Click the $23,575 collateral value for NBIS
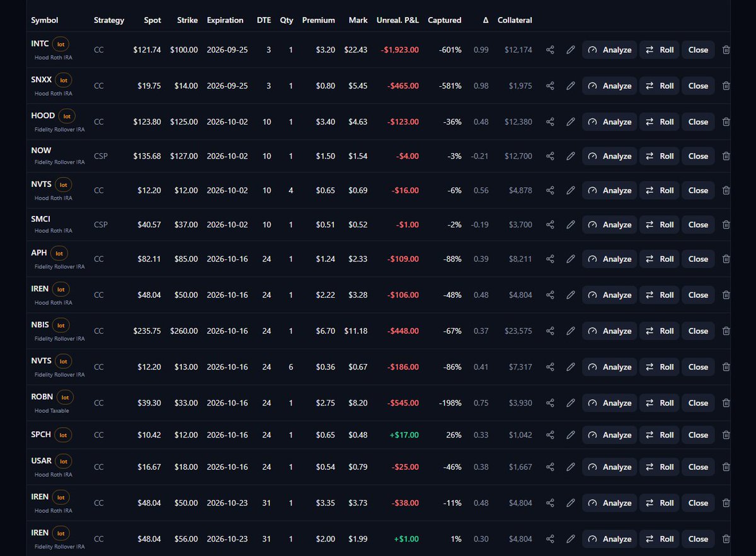Image resolution: width=756 pixels, height=556 pixels. click(518, 331)
